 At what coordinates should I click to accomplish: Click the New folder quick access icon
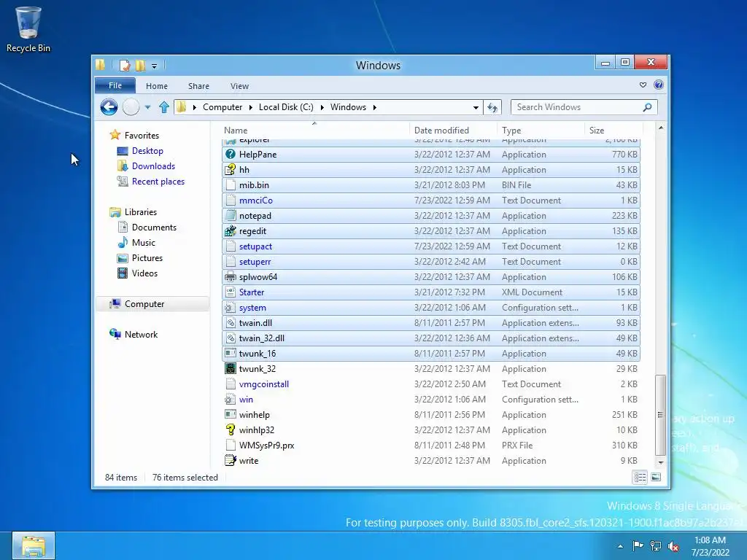pyautogui.click(x=140, y=65)
